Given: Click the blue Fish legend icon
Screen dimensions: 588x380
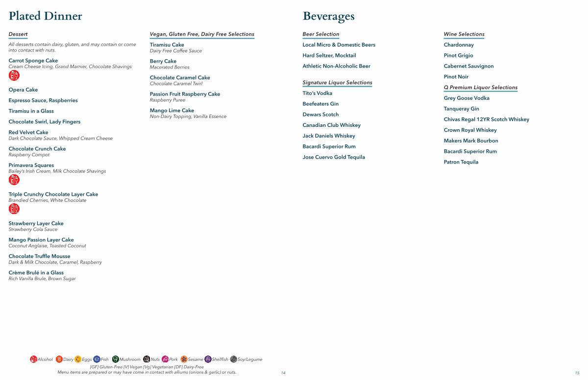Looking at the screenshot, I should [97, 359].
